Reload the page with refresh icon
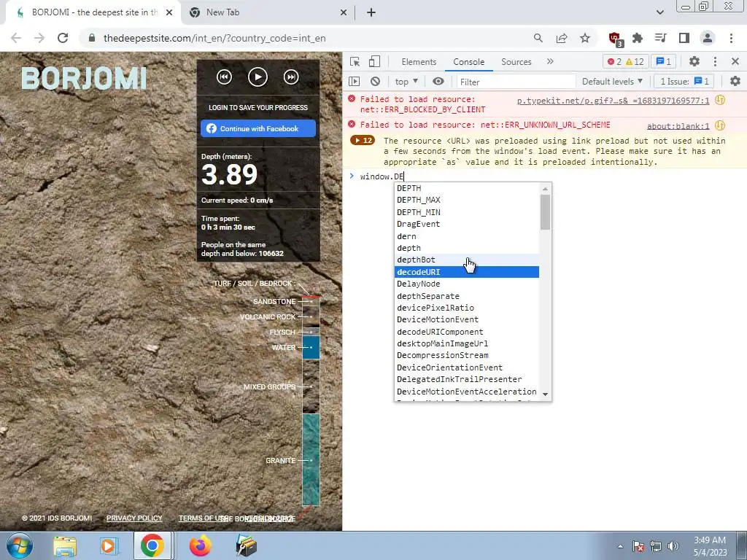 pos(63,38)
